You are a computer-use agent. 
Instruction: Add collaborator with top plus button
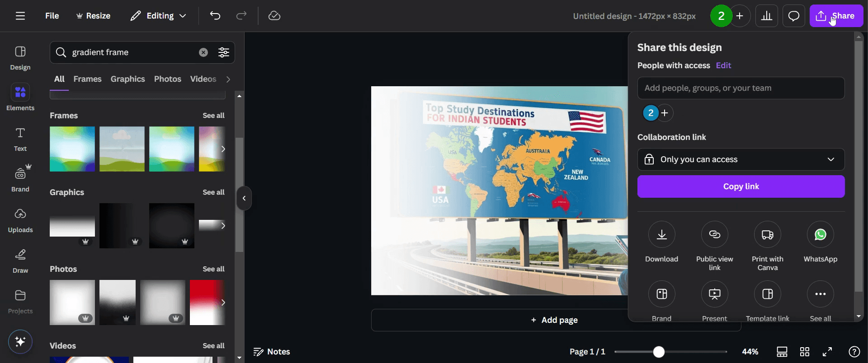(740, 16)
